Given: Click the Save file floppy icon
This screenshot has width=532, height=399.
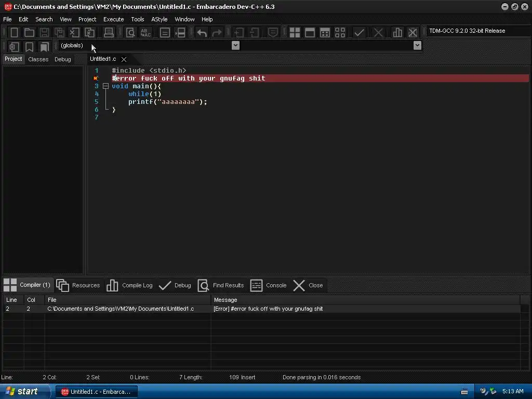Looking at the screenshot, I should coord(44,33).
